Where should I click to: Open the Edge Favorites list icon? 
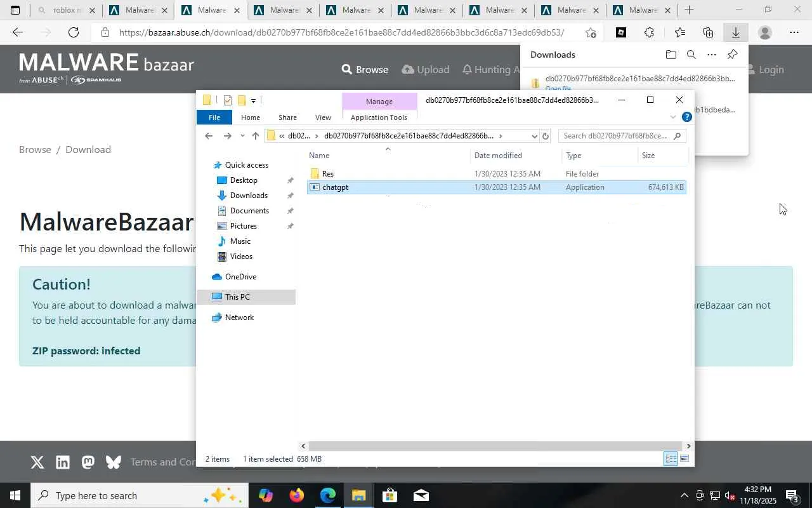tap(679, 32)
